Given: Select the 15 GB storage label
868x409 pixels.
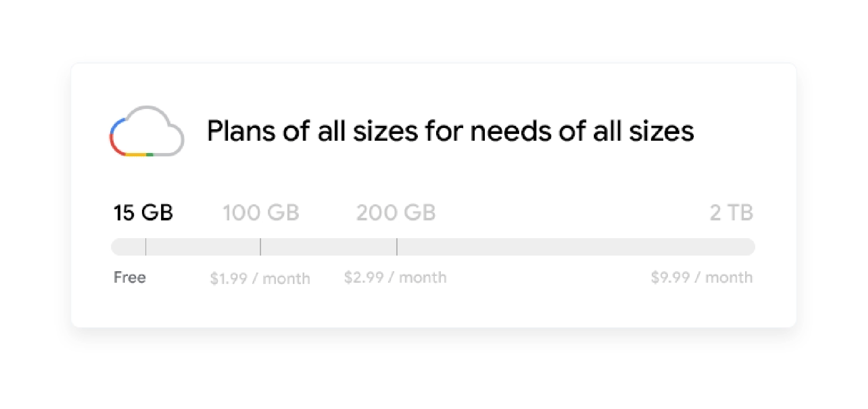Looking at the screenshot, I should click(143, 213).
